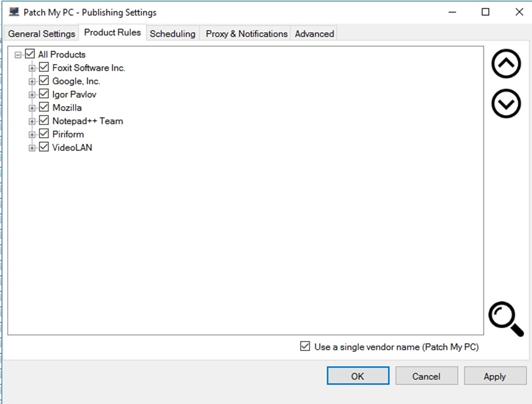Expand the Mozilla tree node
The image size is (532, 404).
[x=32, y=109]
